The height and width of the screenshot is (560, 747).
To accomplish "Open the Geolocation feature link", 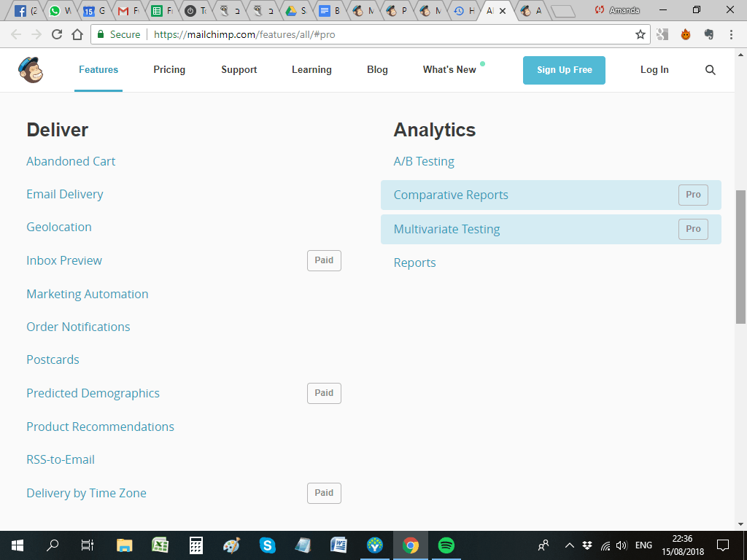I will click(59, 227).
